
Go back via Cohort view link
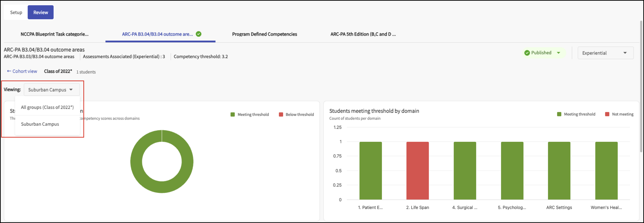25,71
